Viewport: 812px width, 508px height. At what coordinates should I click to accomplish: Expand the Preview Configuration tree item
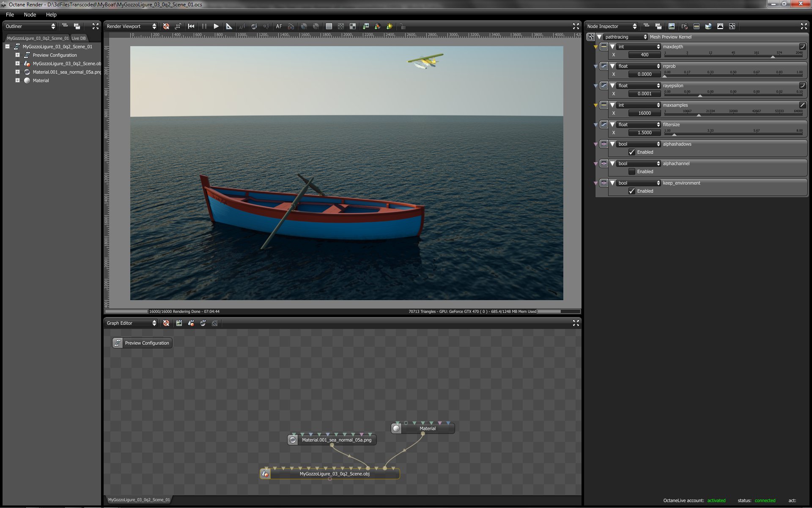(x=17, y=55)
